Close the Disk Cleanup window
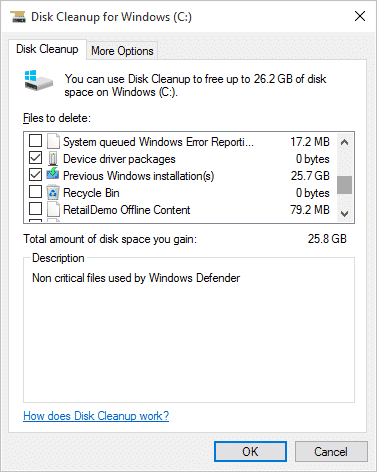 (360, 16)
